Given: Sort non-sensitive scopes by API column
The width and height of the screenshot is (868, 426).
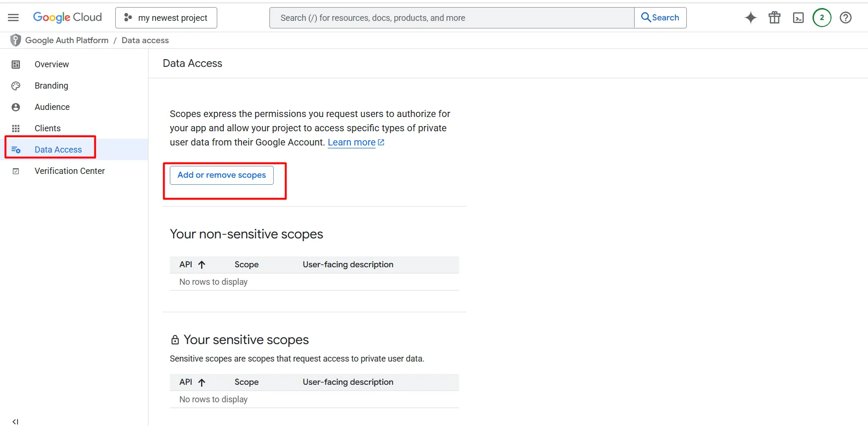Looking at the screenshot, I should click(x=192, y=264).
